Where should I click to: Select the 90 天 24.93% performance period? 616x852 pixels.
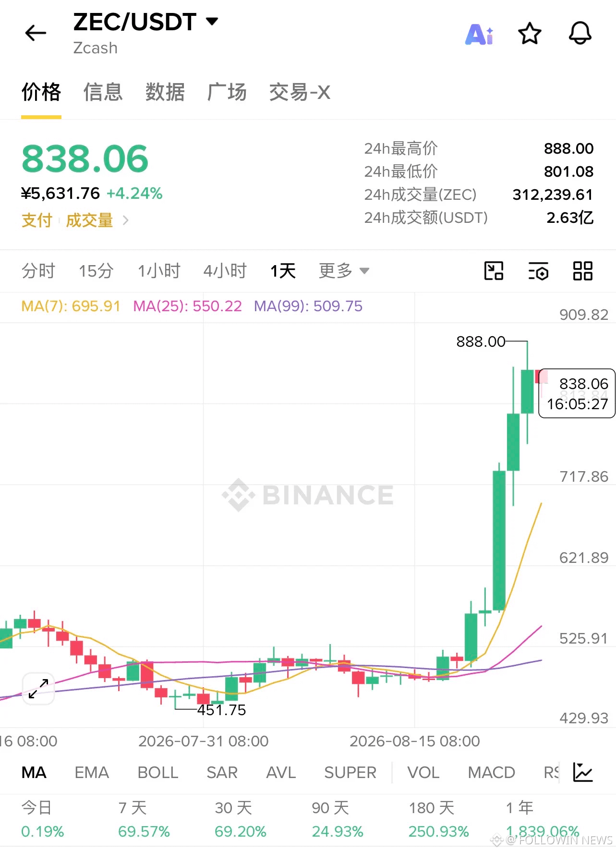pos(338,819)
